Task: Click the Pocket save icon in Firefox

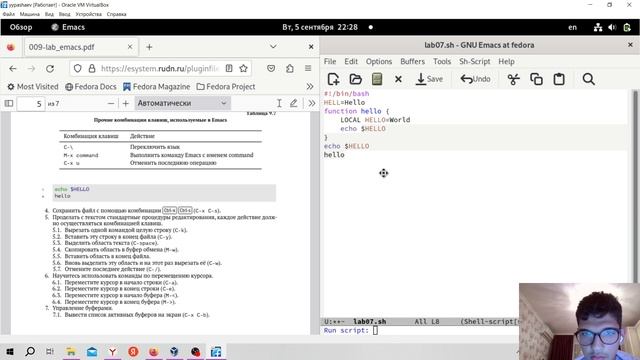Action: [271, 68]
